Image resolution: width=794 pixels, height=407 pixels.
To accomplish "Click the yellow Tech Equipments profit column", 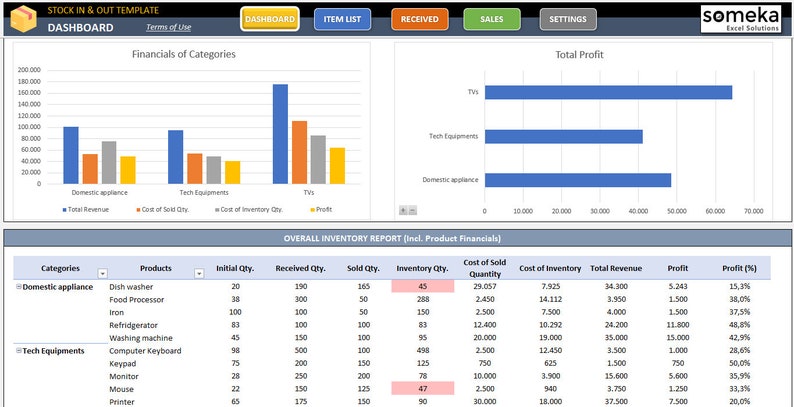I will coord(232,173).
